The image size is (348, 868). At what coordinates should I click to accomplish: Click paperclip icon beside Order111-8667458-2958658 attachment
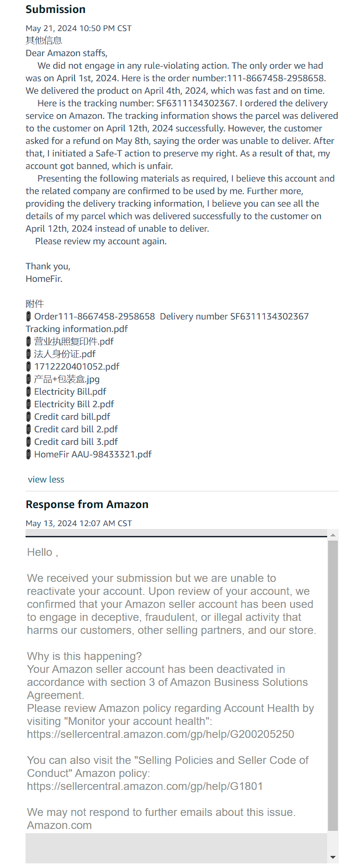point(28,317)
